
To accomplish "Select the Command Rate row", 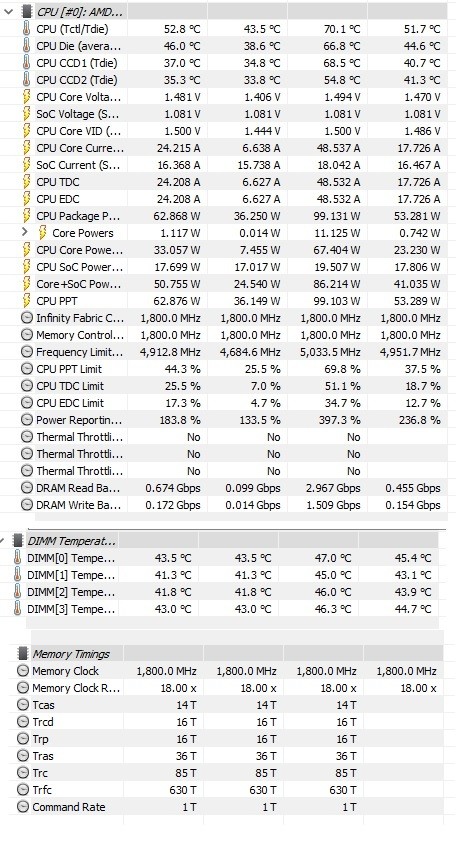I will [229, 807].
